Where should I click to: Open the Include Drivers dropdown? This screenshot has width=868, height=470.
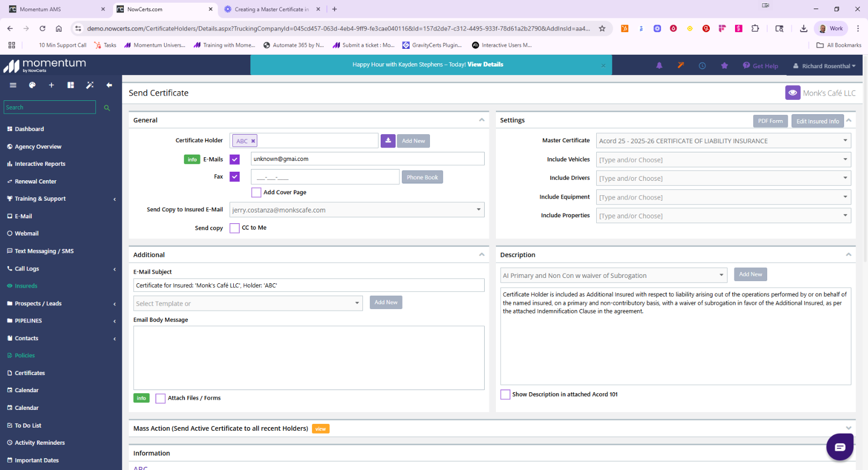pos(724,178)
